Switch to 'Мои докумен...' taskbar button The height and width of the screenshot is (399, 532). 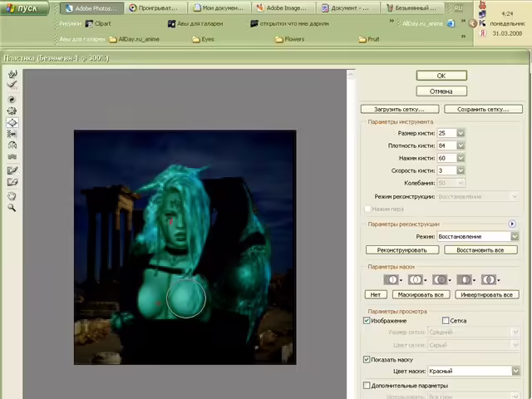pyautogui.click(x=219, y=8)
